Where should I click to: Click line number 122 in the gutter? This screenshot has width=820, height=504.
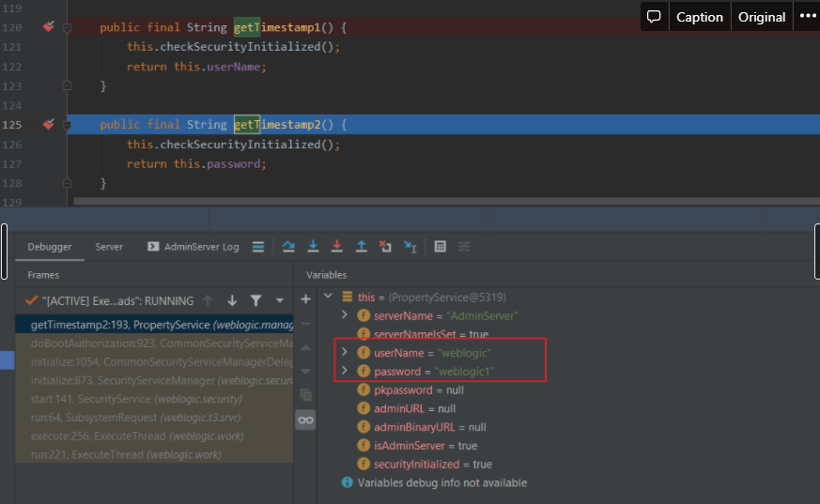[12, 67]
